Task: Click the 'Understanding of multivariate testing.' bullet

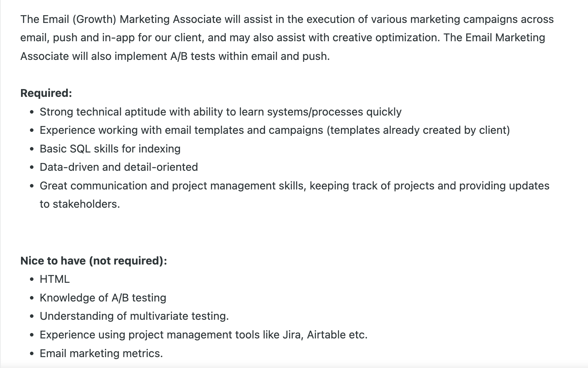Action: point(134,316)
